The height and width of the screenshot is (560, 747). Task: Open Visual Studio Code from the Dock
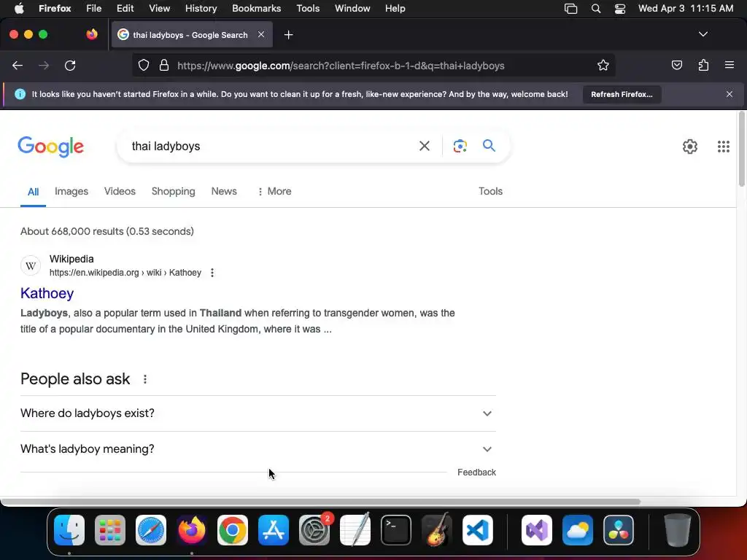click(477, 530)
